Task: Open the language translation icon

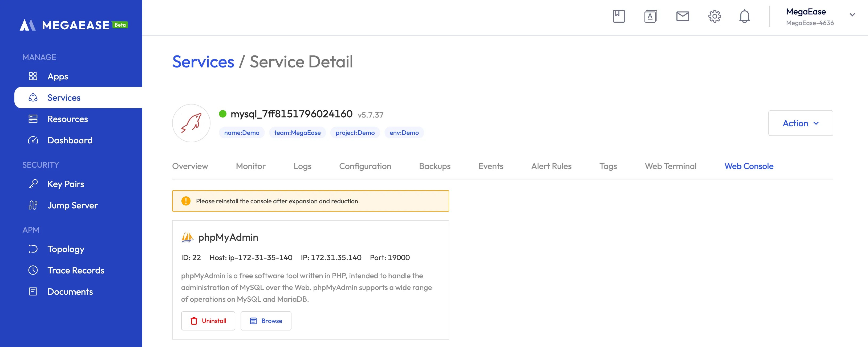Action: (x=650, y=16)
